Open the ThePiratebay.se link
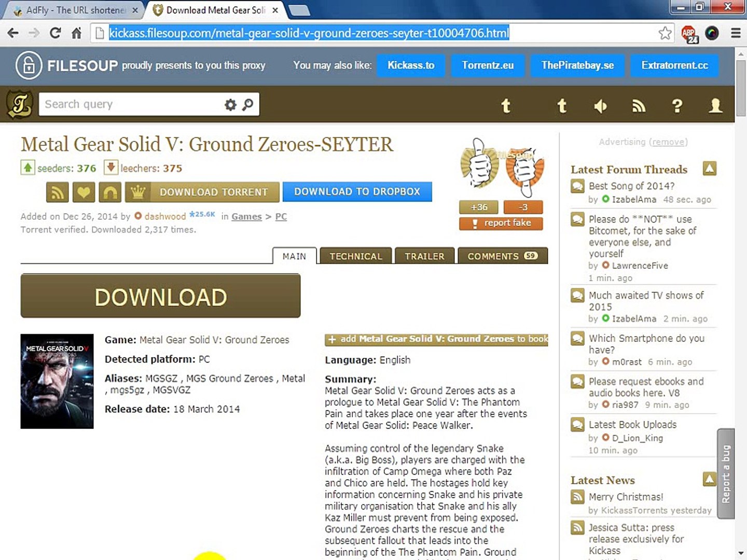 tap(577, 65)
